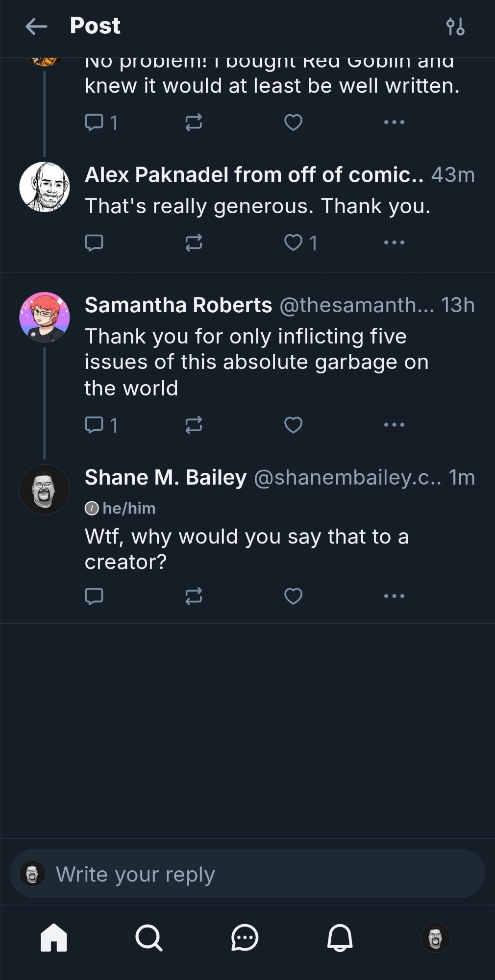495x980 pixels.
Task: Reply to Shane M. Bailey's post
Action: pyautogui.click(x=94, y=596)
